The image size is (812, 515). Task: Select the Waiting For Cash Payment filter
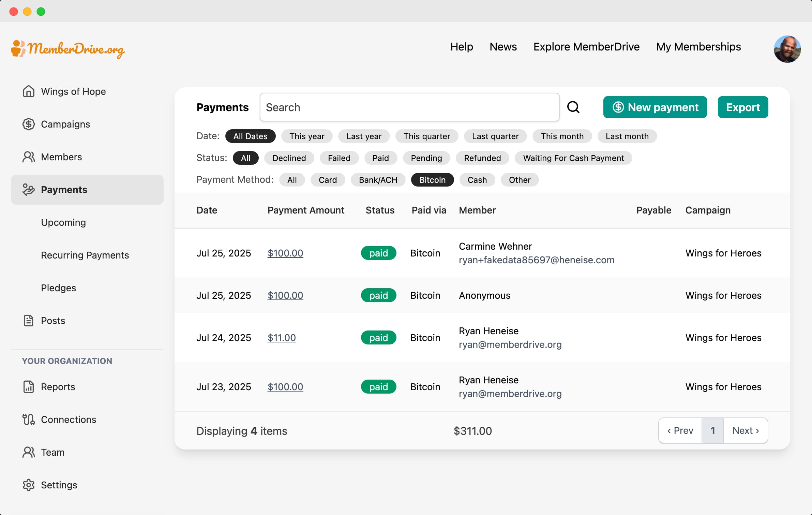click(x=574, y=158)
